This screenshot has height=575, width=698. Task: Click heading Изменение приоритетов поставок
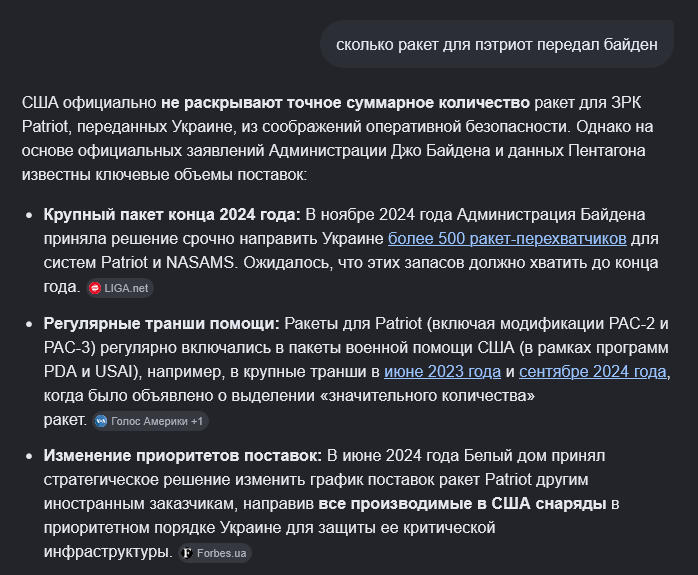[x=183, y=456]
